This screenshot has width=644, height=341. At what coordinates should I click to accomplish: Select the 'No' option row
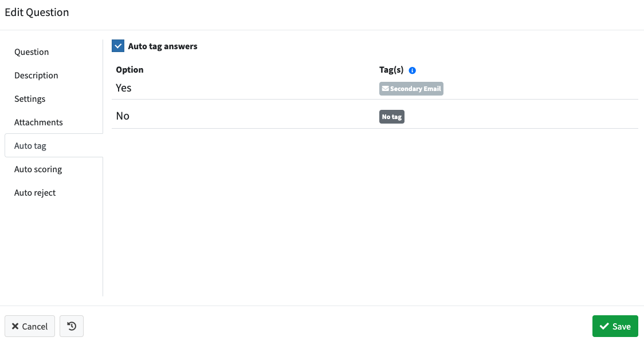tap(375, 114)
